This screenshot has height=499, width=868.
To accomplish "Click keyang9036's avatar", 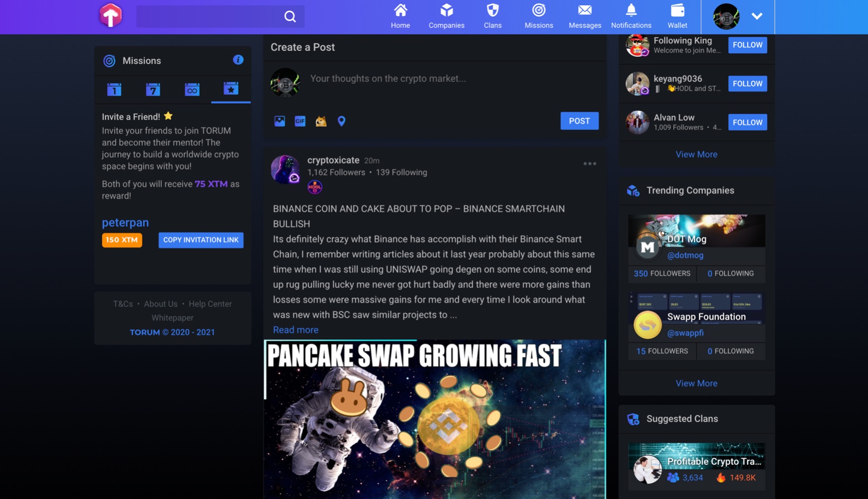I will pos(638,84).
